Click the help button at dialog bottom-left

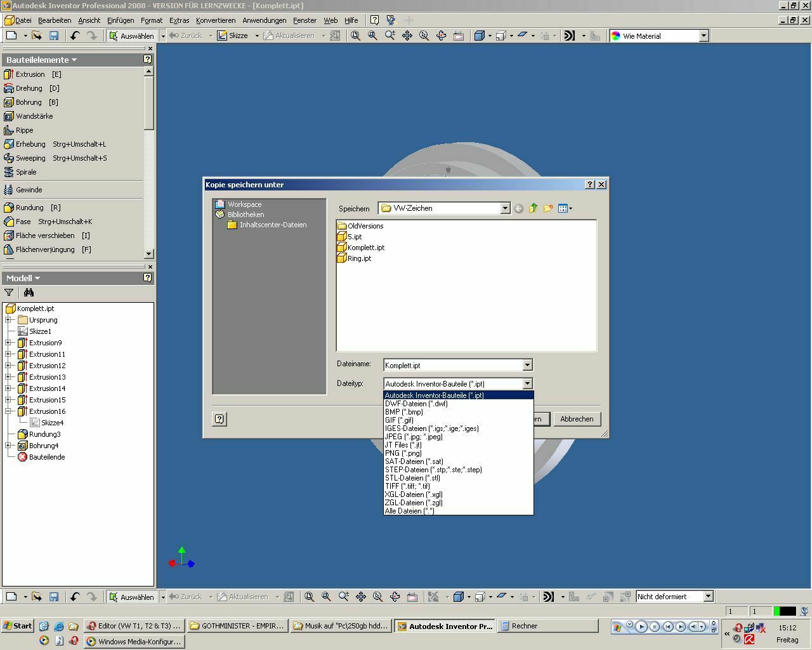click(219, 419)
